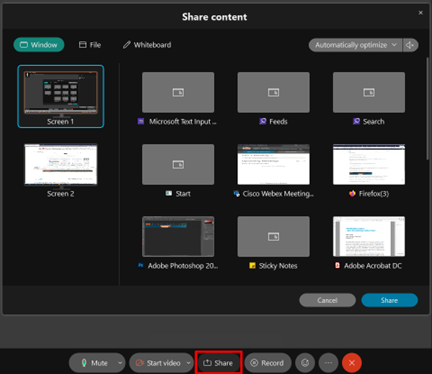The width and height of the screenshot is (432, 374).
Task: Open the more options ellipsis button
Action: [x=328, y=363]
